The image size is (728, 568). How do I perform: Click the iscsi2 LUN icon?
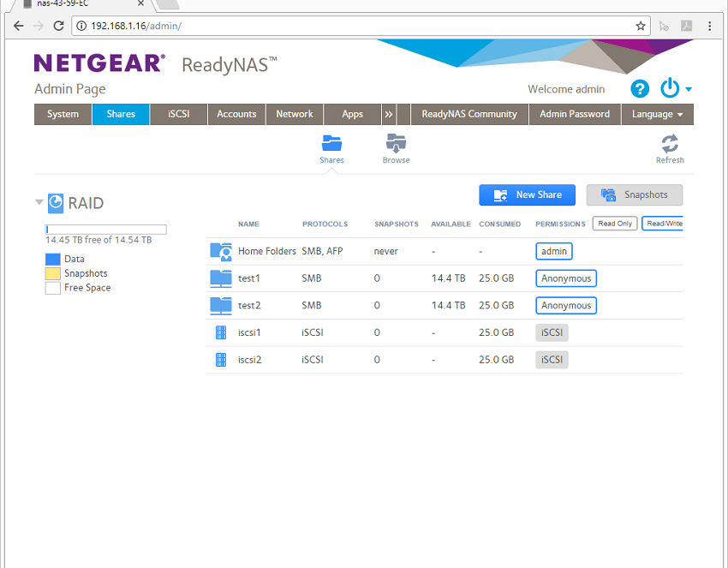(221, 360)
